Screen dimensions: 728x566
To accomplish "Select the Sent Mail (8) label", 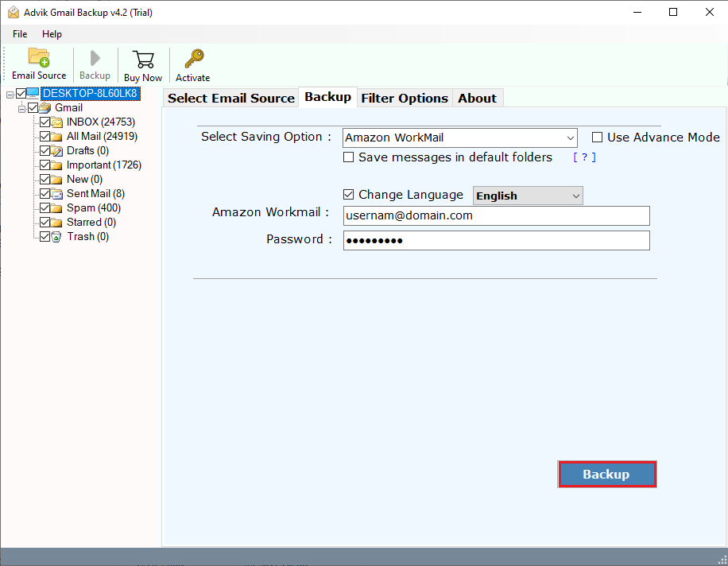I will tap(95, 194).
